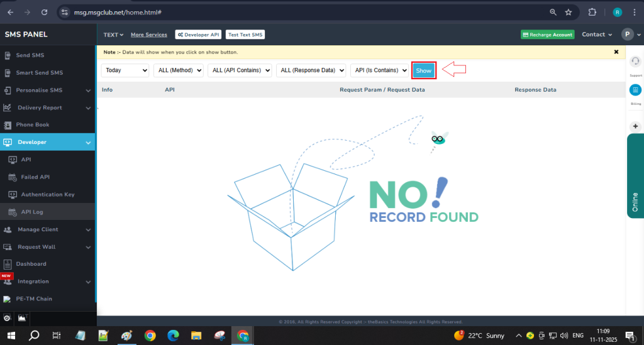
Task: Click the blue Show button
Action: tap(424, 70)
